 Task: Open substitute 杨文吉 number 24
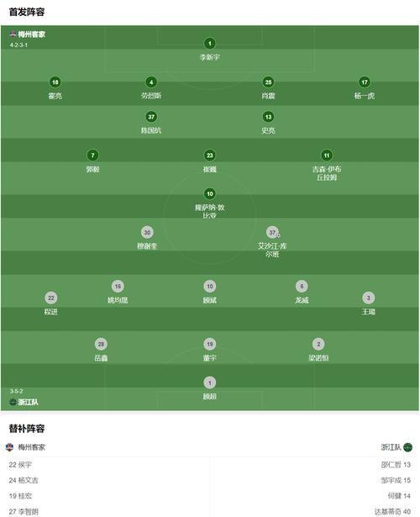pos(24,480)
